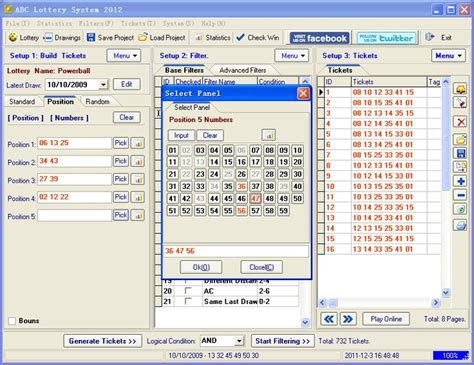Switch to the Standard tab
The width and height of the screenshot is (474, 365).
tap(22, 102)
